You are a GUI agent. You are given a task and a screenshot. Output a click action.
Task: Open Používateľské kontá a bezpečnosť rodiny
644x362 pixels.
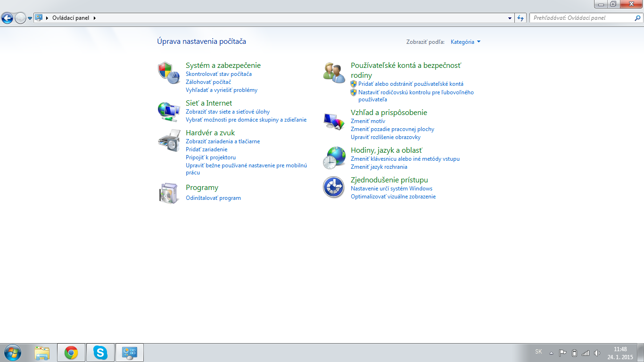(x=406, y=70)
